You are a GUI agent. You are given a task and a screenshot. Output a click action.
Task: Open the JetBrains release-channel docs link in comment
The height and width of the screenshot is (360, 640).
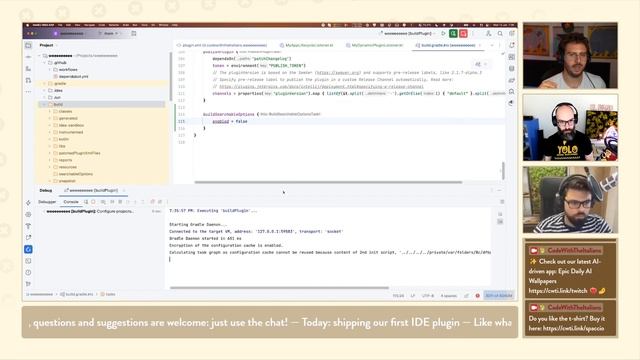[x=321, y=87]
